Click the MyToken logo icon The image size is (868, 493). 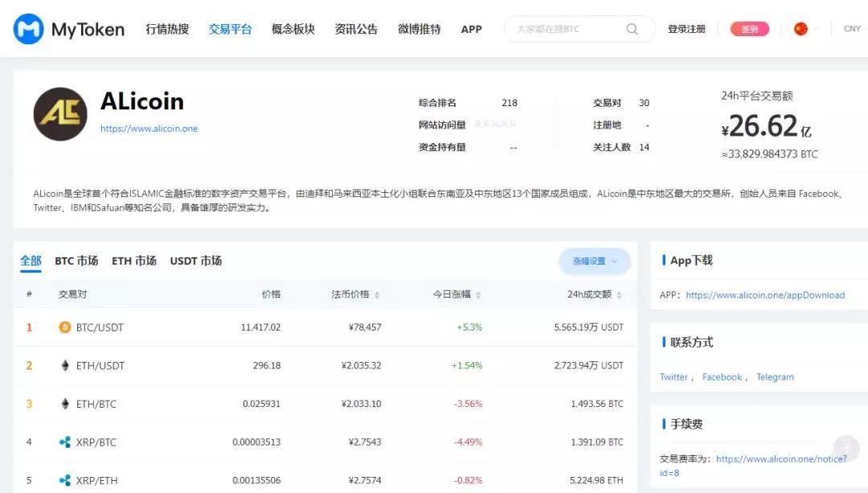(x=28, y=29)
